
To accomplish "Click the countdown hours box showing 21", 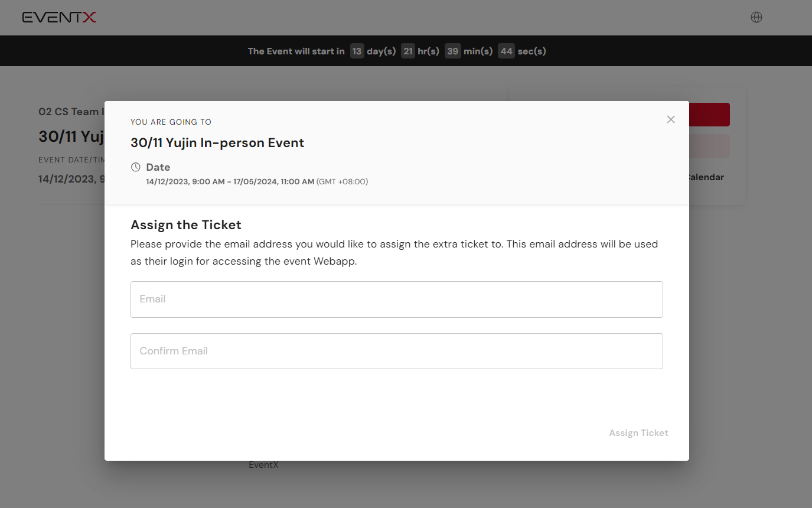I will pos(408,51).
